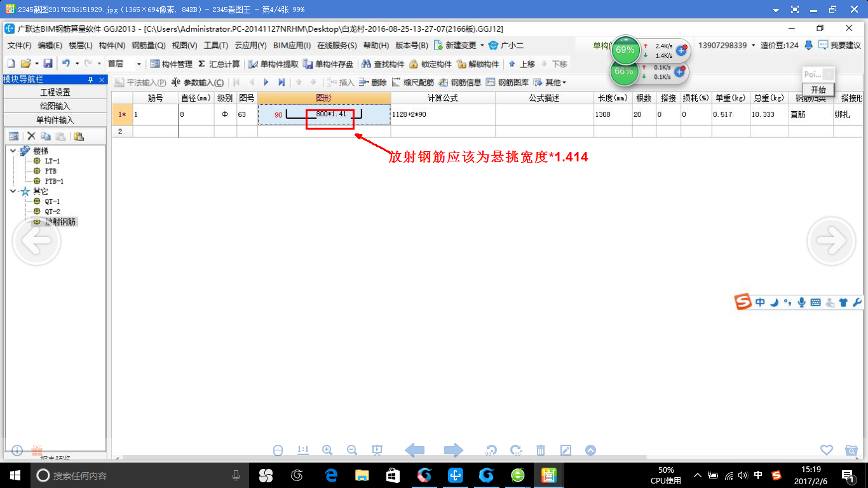Click delete X icon in navigation panel
This screenshot has width=868, height=488.
[31, 136]
